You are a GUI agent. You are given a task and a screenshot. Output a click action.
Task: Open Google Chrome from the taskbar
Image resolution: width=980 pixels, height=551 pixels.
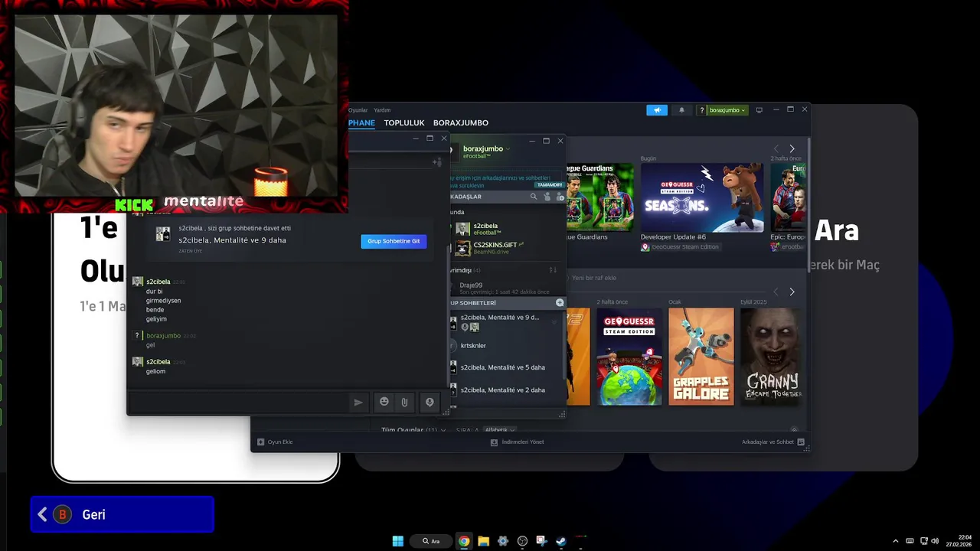(x=464, y=541)
